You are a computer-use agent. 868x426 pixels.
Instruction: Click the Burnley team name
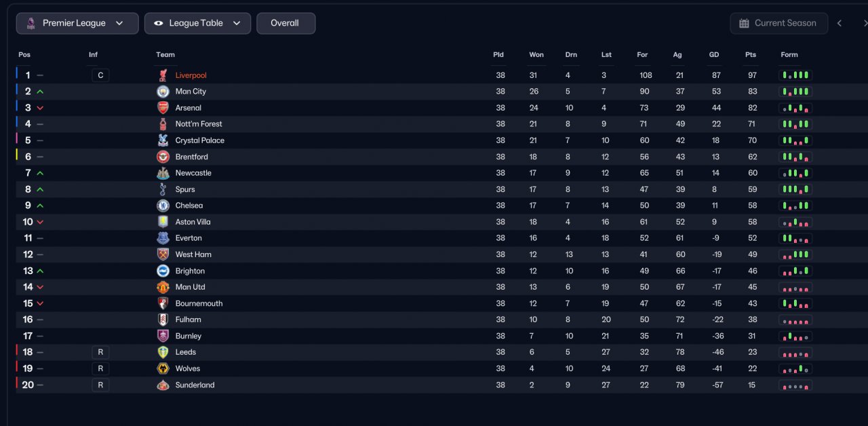tap(189, 336)
